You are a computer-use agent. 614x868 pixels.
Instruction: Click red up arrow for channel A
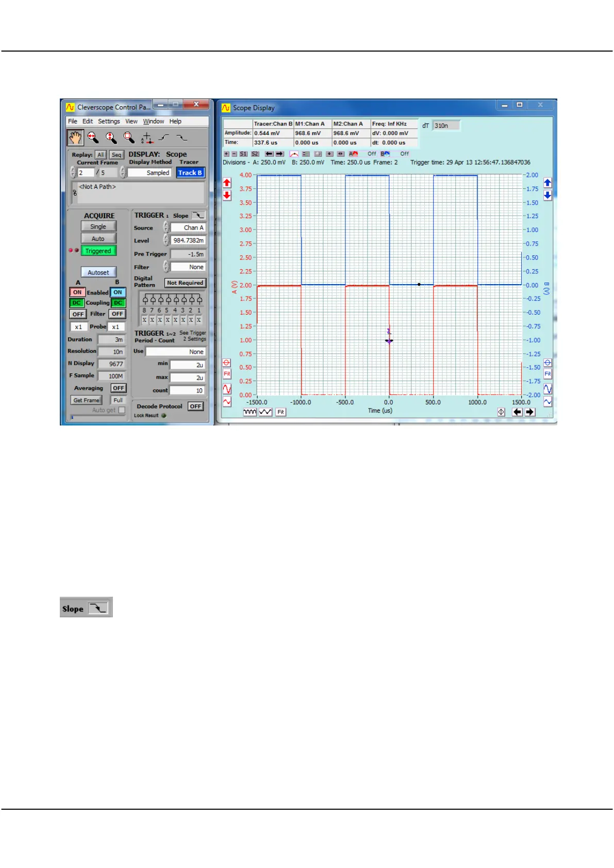227,183
